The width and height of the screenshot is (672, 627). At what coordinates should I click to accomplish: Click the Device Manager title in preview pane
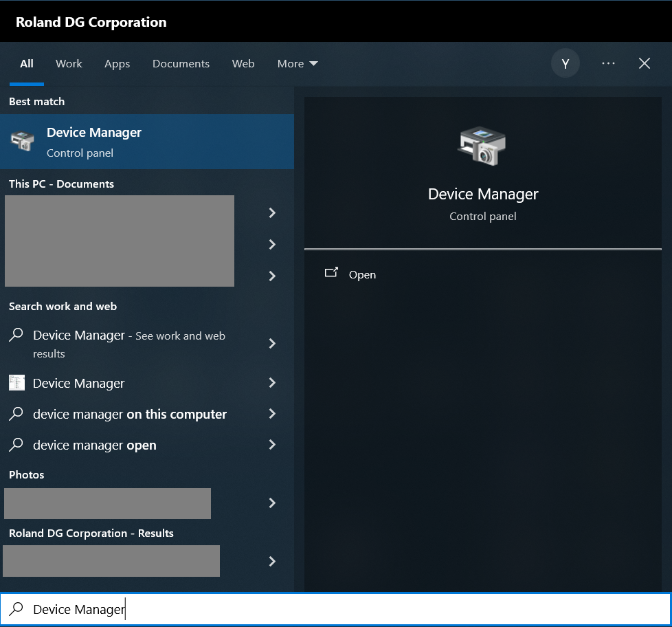pos(483,195)
